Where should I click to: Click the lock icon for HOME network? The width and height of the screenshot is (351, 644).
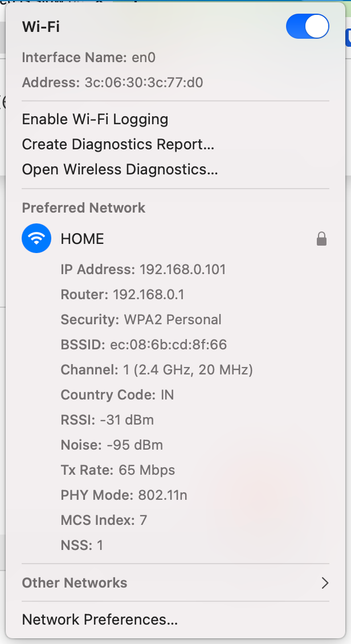point(322,239)
